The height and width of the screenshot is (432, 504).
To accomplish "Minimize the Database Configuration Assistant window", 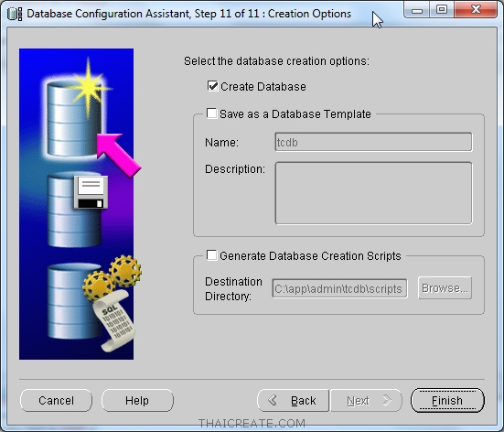I will 417,10.
